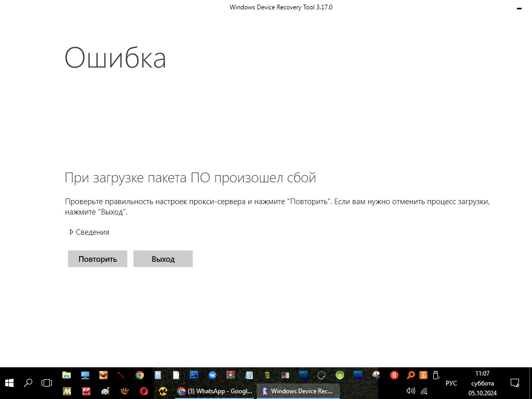Open the Notepad taskbar icon
The height and width of the screenshot is (399, 532).
point(249,375)
